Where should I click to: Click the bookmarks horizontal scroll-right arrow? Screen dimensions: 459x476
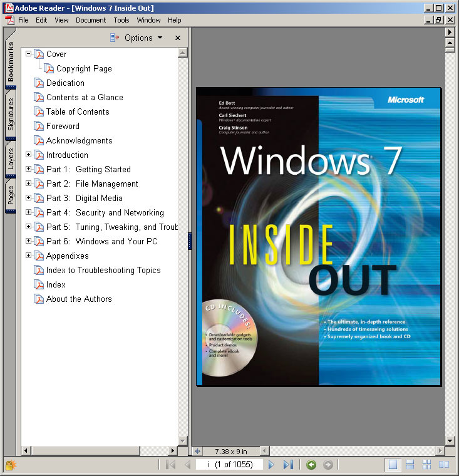[173, 451]
